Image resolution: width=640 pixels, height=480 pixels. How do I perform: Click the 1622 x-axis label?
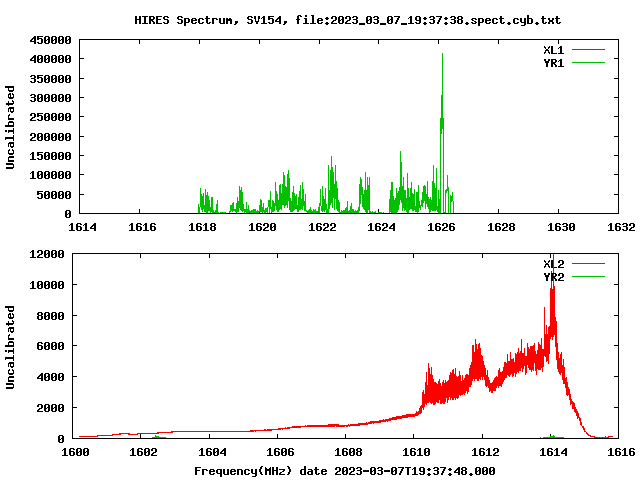322,227
